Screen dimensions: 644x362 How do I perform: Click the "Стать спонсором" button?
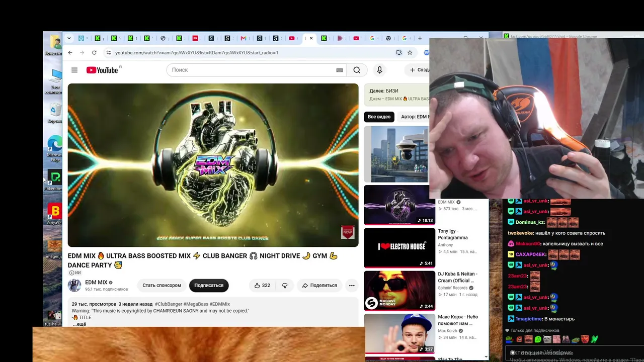tap(162, 285)
